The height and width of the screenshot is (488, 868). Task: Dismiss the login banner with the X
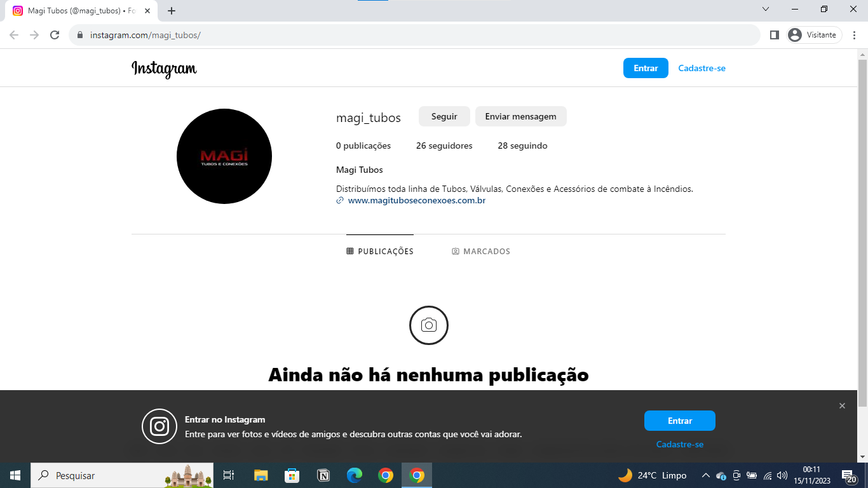point(842,405)
